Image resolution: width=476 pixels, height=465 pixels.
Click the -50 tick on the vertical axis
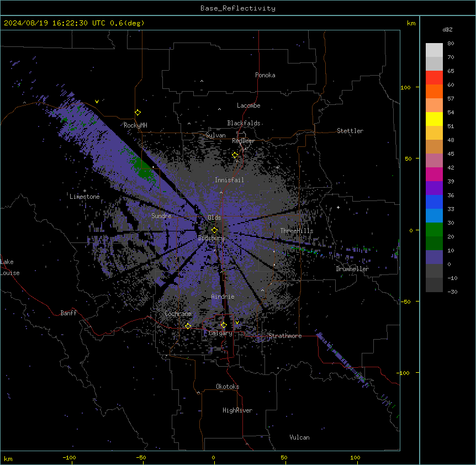coord(405,302)
